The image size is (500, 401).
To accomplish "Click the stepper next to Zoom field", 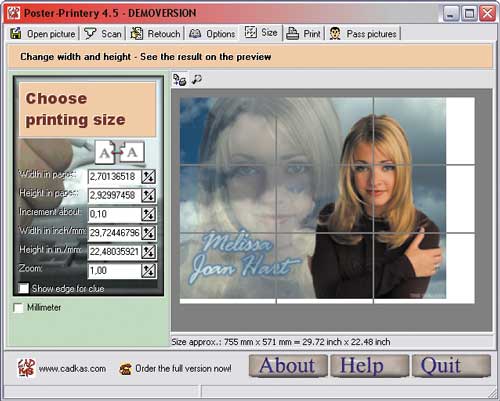I will [x=148, y=271].
